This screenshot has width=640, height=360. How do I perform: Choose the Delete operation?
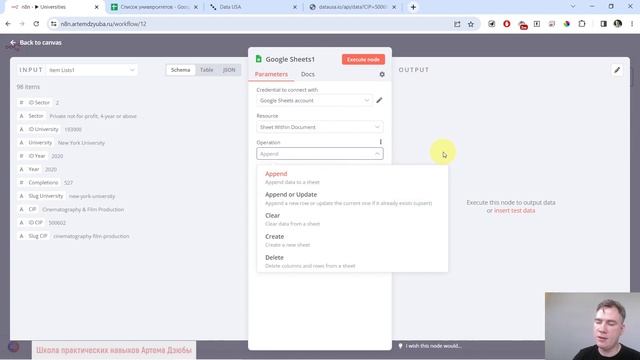(352, 261)
